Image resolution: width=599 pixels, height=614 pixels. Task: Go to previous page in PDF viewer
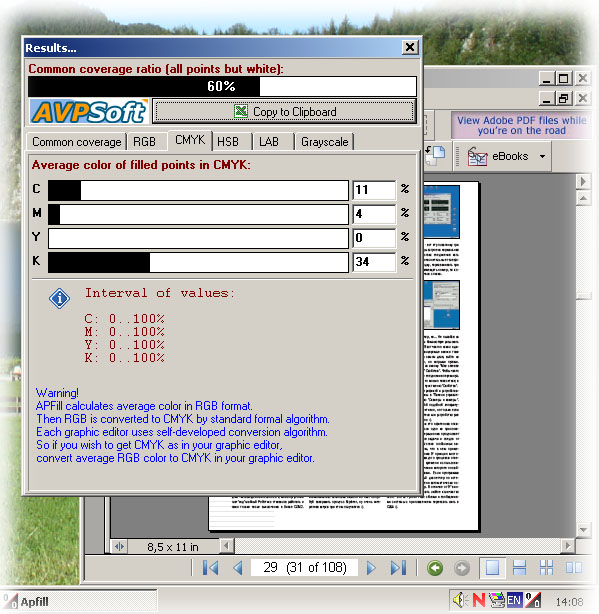[238, 567]
